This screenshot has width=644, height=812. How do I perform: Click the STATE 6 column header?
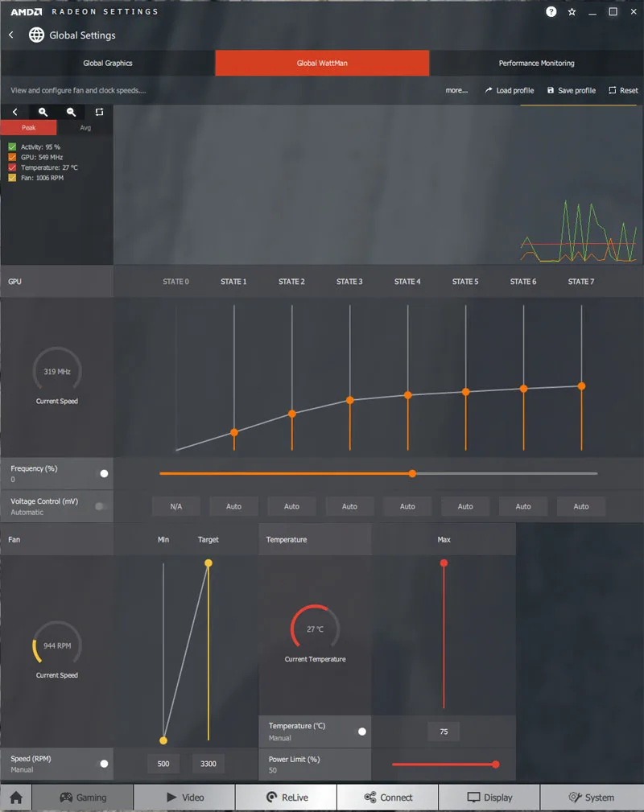[522, 281]
